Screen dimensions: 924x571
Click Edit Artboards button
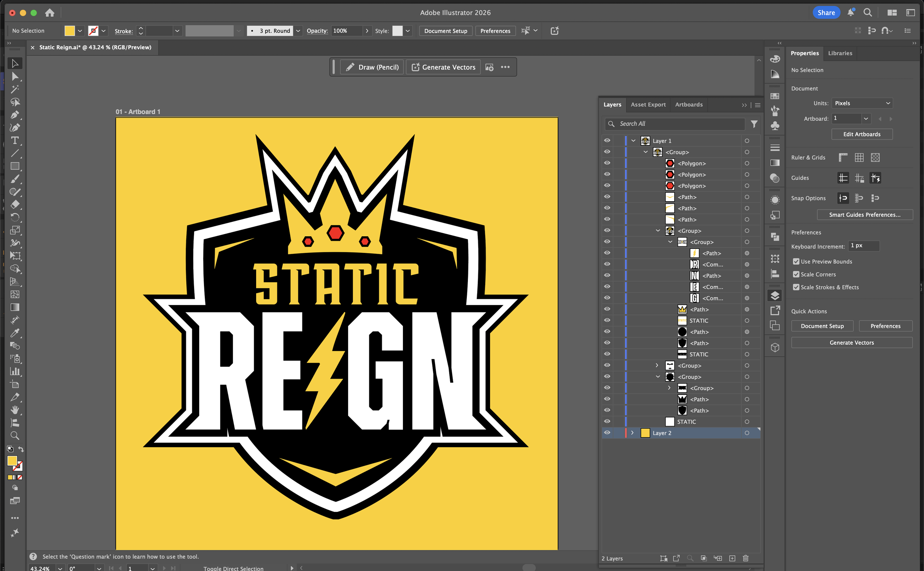[862, 134]
